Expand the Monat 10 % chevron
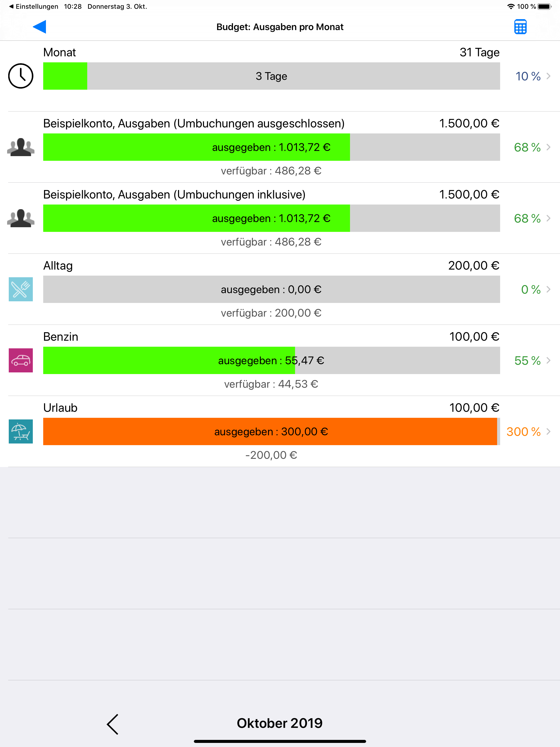The height and width of the screenshot is (747, 560). pos(549,76)
